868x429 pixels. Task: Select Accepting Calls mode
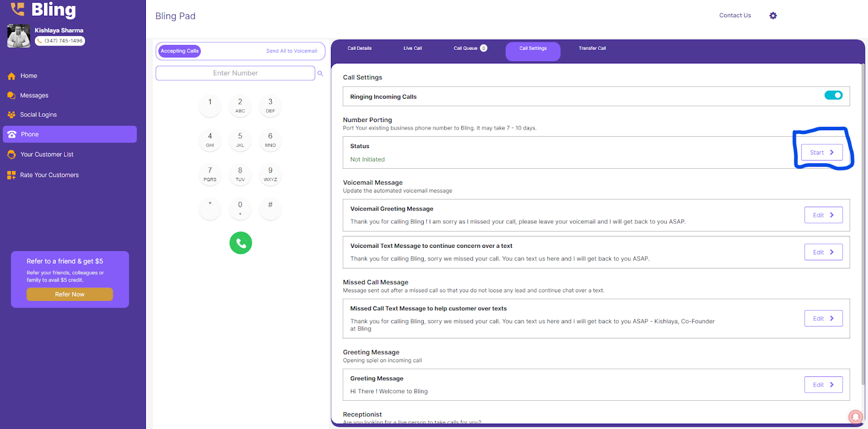tap(180, 51)
